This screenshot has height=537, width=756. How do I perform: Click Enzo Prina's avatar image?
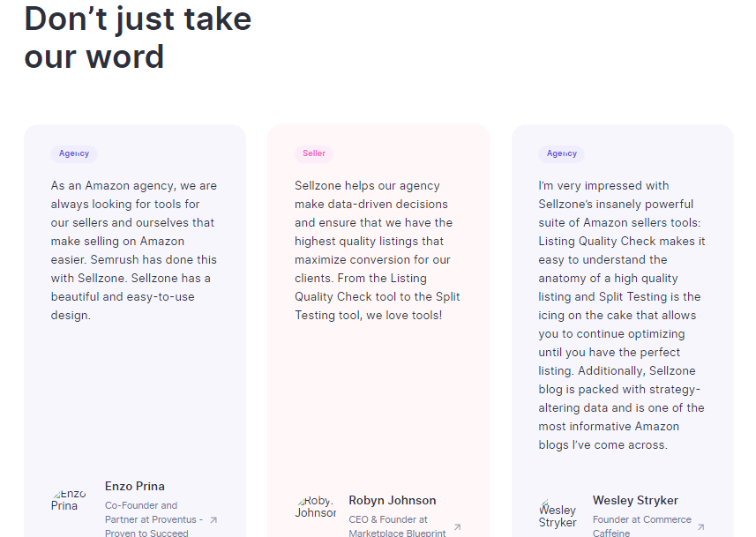[69, 500]
